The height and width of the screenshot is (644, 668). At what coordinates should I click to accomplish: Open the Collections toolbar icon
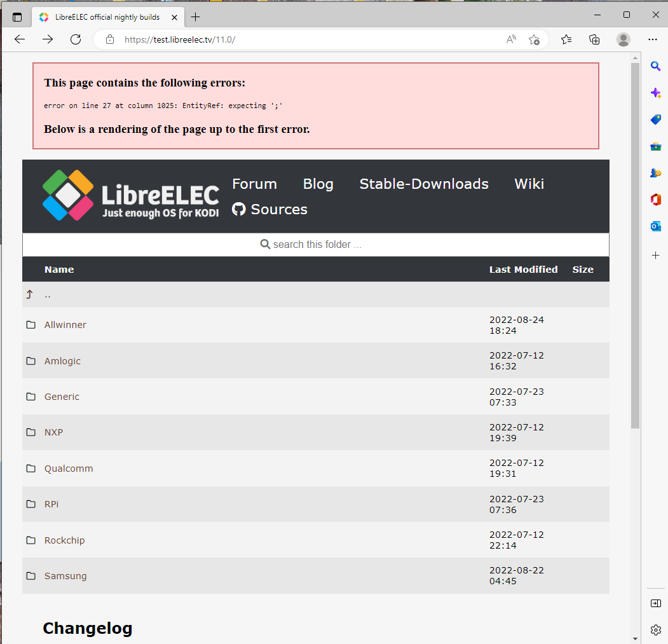coord(594,39)
